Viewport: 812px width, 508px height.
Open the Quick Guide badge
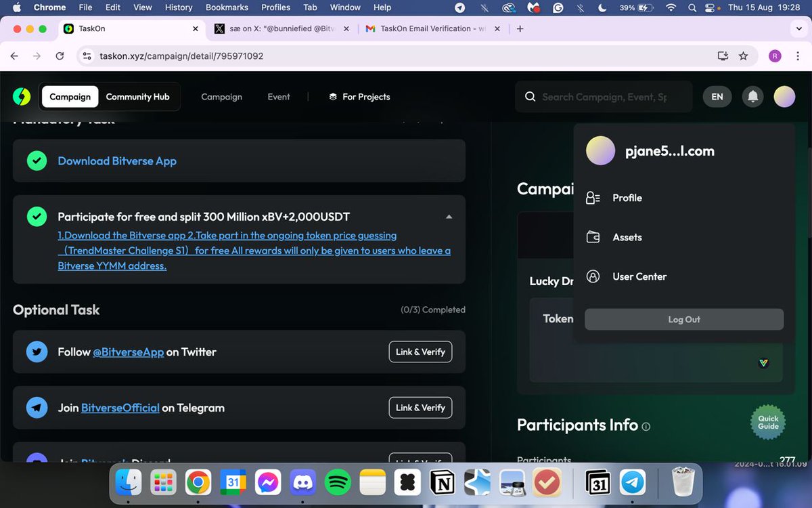click(x=768, y=423)
